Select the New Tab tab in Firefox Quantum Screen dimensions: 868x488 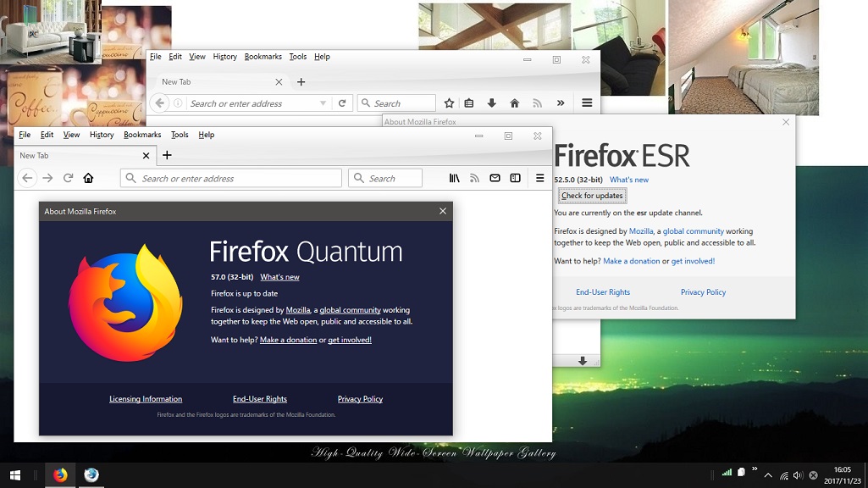pos(84,156)
